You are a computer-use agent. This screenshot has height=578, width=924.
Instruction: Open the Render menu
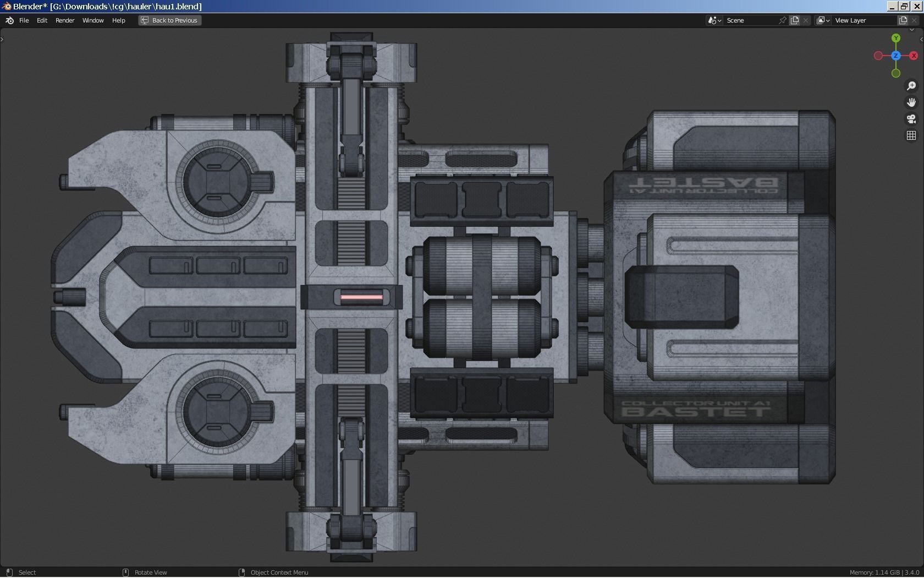click(x=64, y=20)
